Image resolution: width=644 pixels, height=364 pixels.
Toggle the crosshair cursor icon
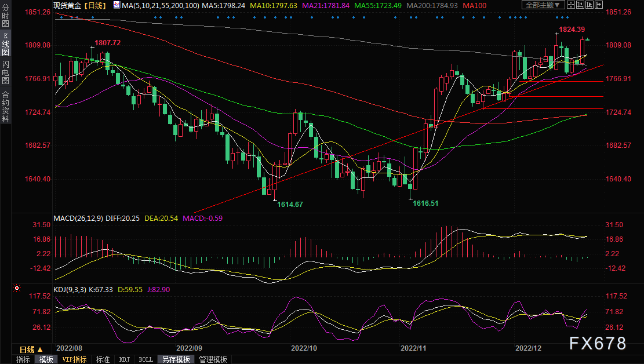pos(571,5)
